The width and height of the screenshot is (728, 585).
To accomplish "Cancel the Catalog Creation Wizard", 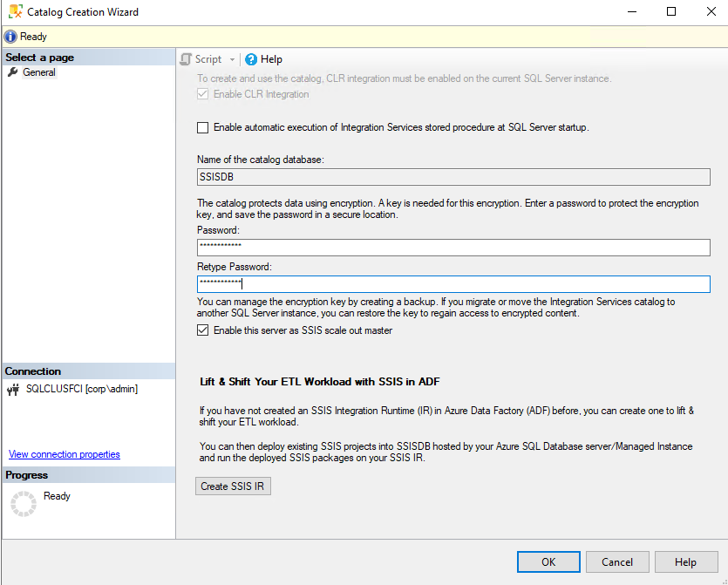I will tap(616, 561).
